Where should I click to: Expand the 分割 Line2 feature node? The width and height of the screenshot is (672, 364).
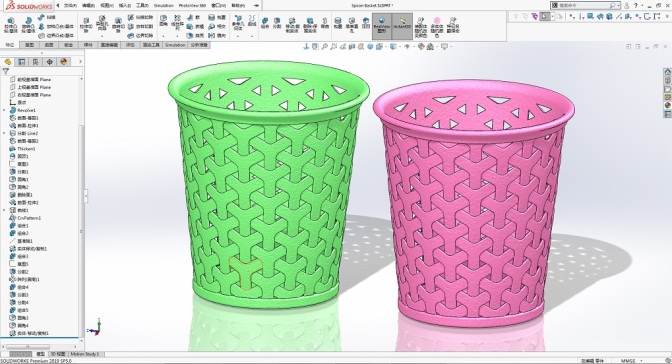(4, 133)
